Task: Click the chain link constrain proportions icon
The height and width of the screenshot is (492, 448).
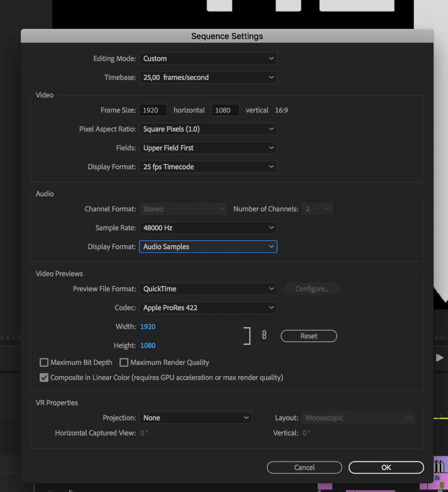Action: pos(264,336)
